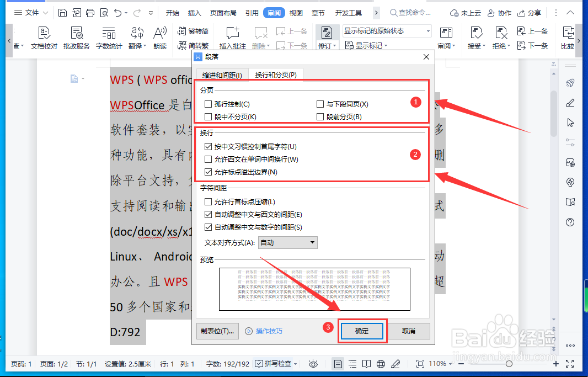Open 文本对齐方式 dropdown set to 自动
Image resolution: width=588 pixels, height=377 pixels.
click(x=288, y=243)
